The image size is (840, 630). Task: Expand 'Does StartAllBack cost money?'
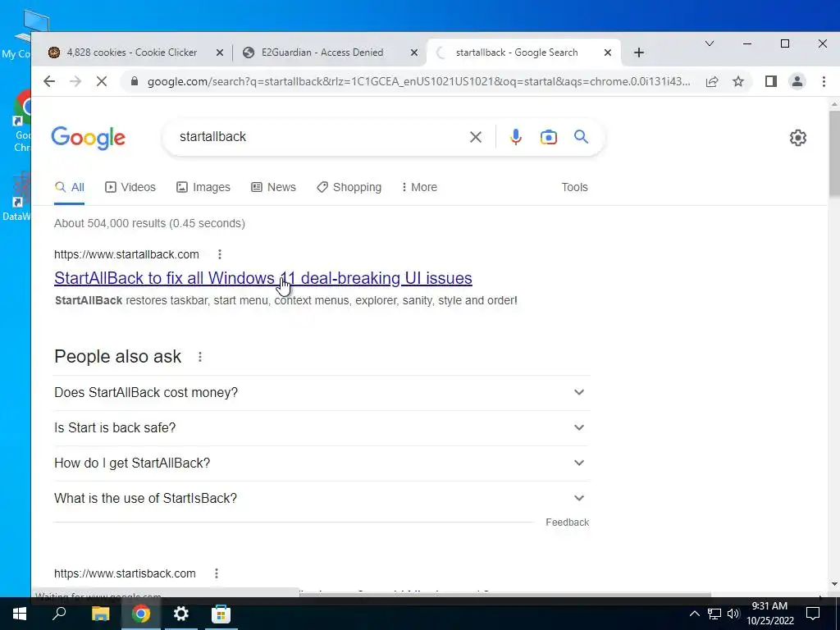tap(322, 393)
